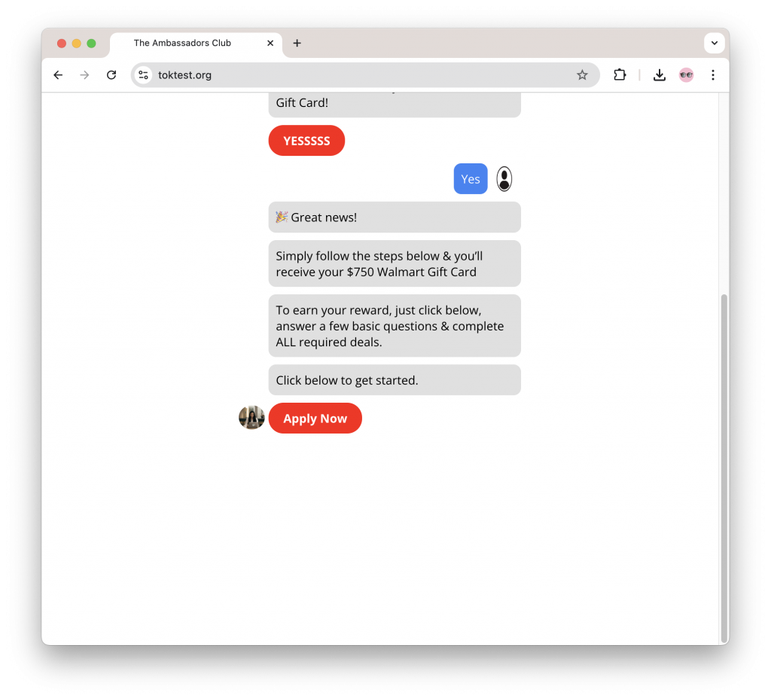Viewport: 771px width, 700px height.
Task: Click the page vertical scrollbar thumb
Action: (x=724, y=468)
